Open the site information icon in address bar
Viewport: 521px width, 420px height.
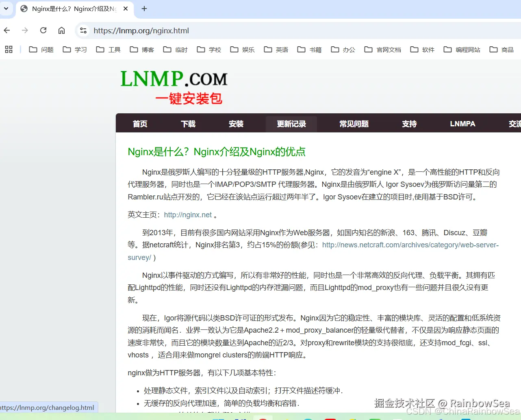click(83, 30)
